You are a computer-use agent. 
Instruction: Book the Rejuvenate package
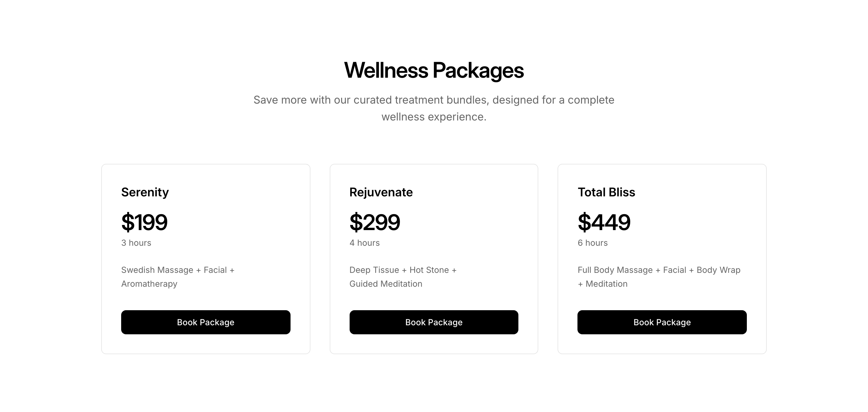point(434,322)
